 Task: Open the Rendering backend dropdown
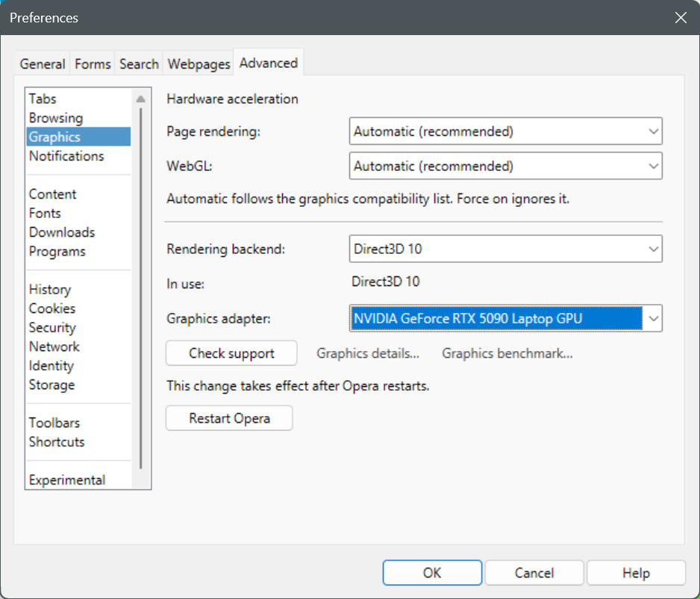(x=505, y=249)
